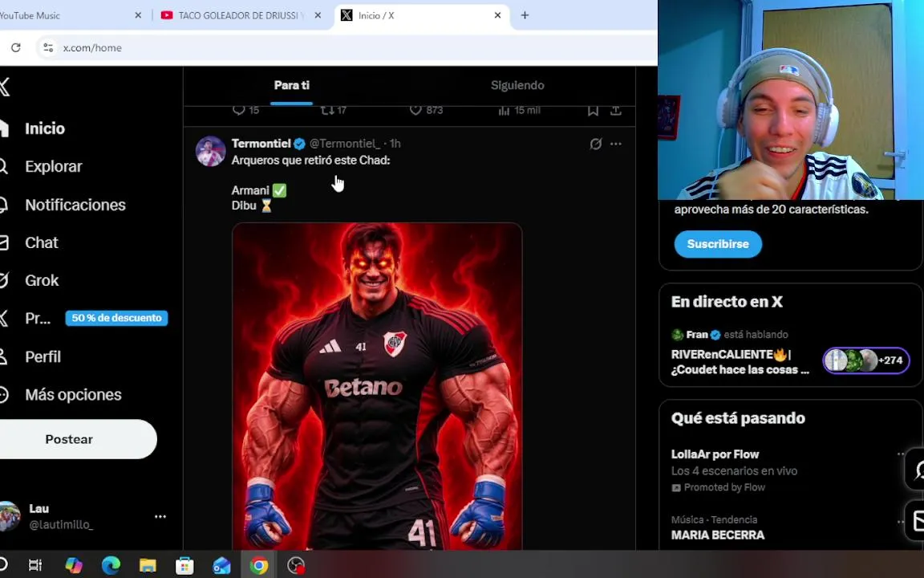View post analytics showing 15 mil
Image resolution: width=924 pixels, height=578 pixels.
click(519, 110)
